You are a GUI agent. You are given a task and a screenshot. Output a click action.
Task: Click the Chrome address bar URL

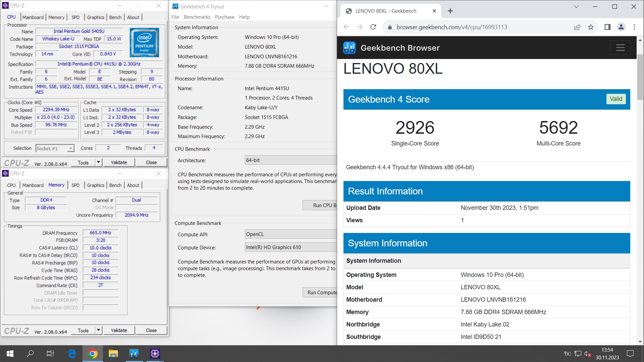click(x=451, y=27)
